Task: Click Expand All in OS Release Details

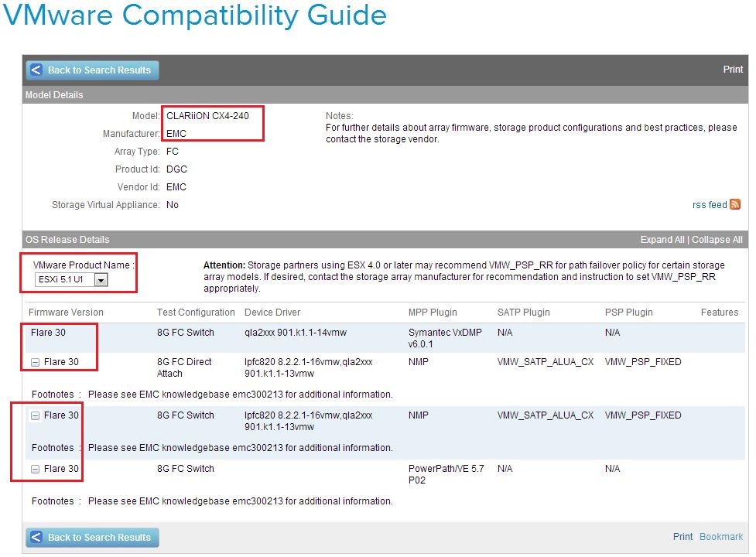Action: coord(662,240)
